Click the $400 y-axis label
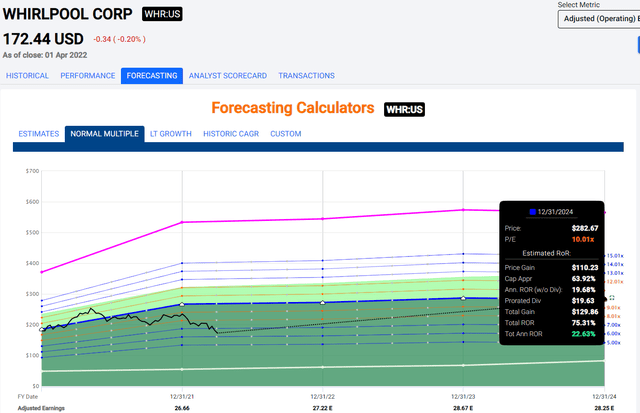 33,263
